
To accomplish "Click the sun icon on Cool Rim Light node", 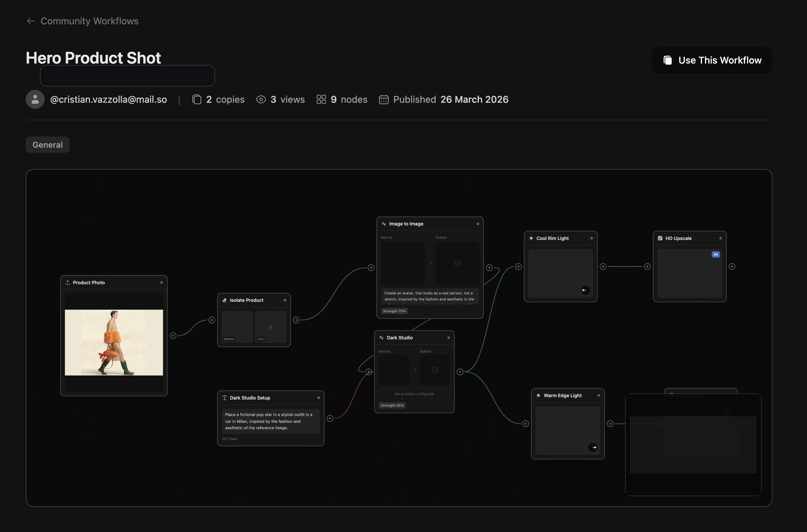I will pos(531,238).
